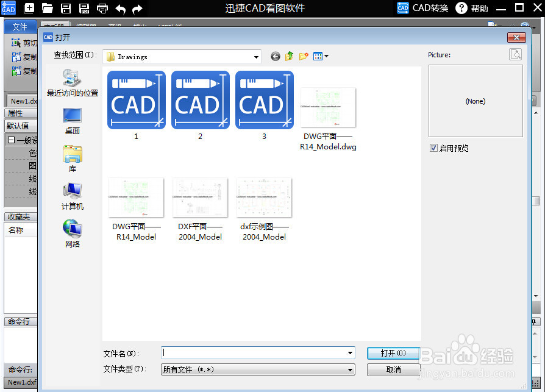This screenshot has height=392, width=545.
Task: Click the save floppy disk icon
Action: 66,9
